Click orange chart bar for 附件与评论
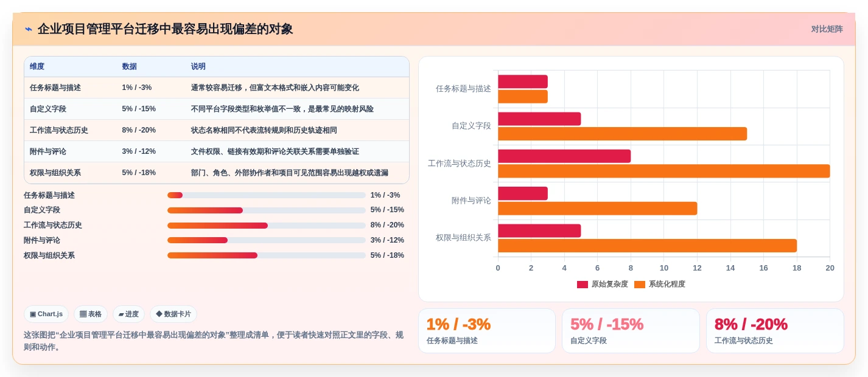 point(597,209)
